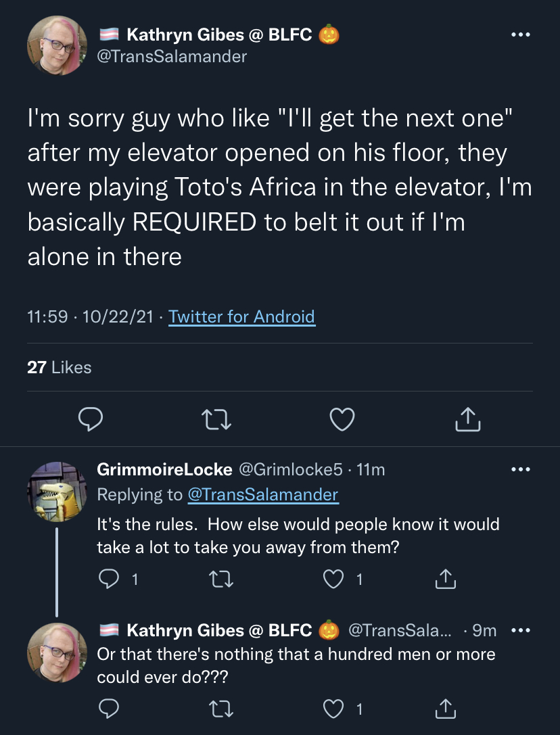
Task: Open the Twitter for Android link
Action: (241, 317)
